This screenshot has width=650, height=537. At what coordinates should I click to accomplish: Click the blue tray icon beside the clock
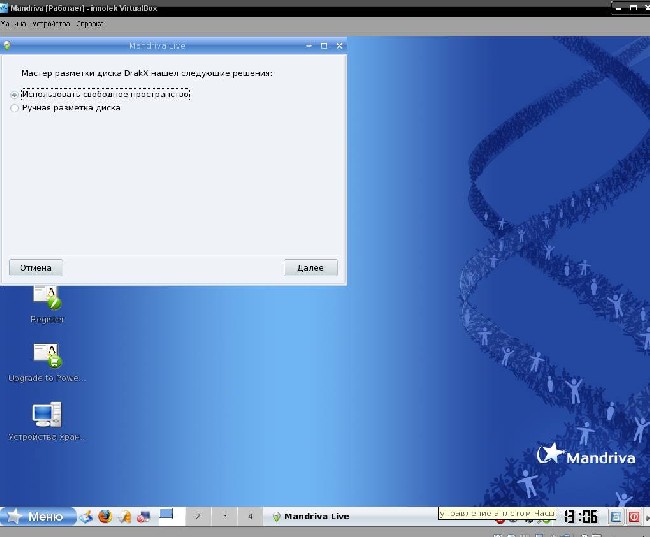[x=616, y=517]
